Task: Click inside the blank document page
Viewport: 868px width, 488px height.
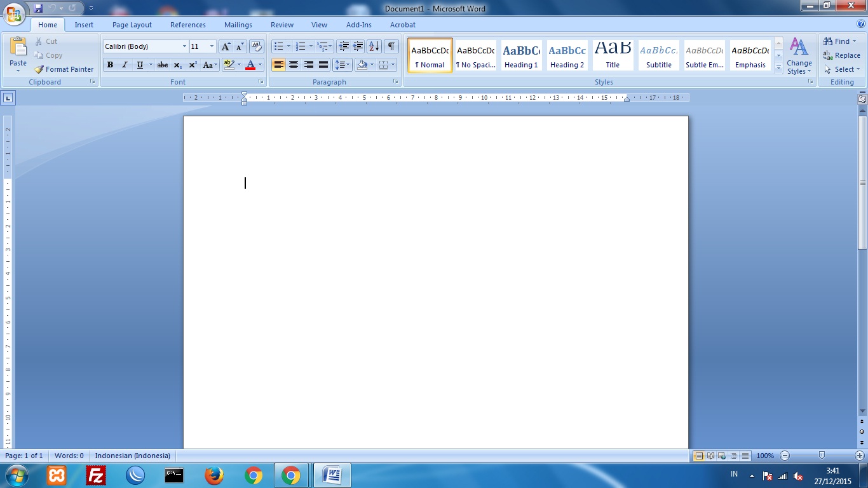Action: [x=435, y=282]
